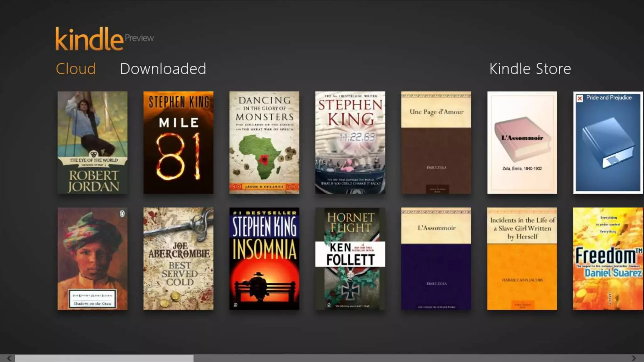The image size is (644, 362).
Task: Open Stephen King's Mile 81 cover
Action: click(x=178, y=142)
